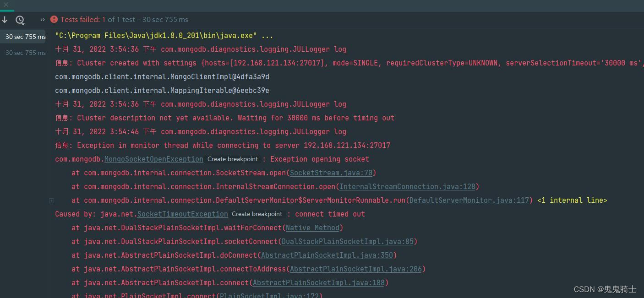Viewport: 644px width, 298px height.
Task: Create breakpoint for SocketTimeoutException
Action: [x=257, y=214]
